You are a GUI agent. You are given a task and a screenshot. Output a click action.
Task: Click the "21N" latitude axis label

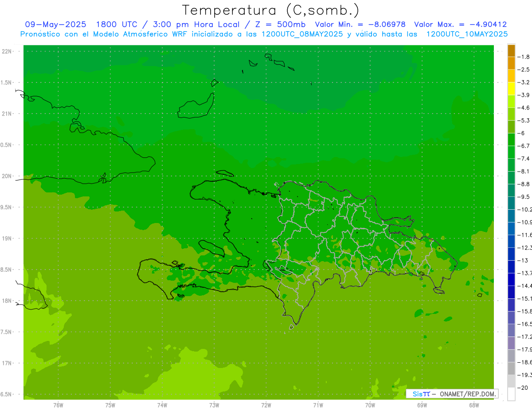pos(8,114)
